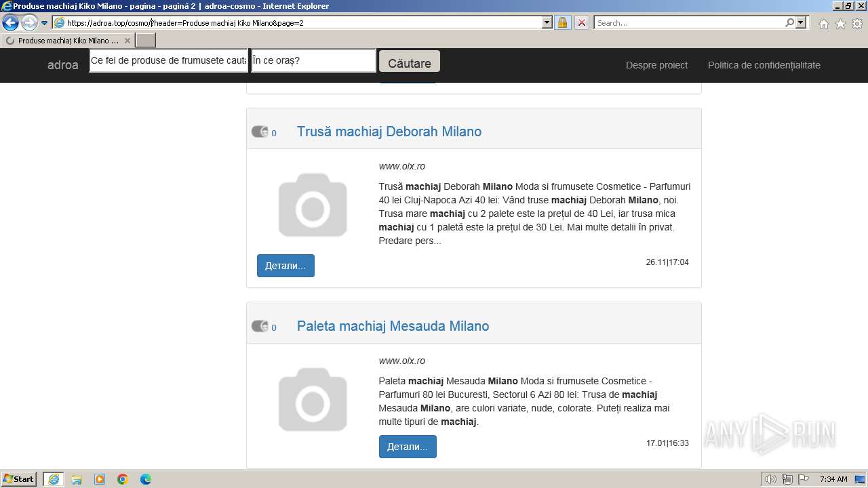
Task: Click the 7:34 AM taskbar clock
Action: (x=833, y=479)
